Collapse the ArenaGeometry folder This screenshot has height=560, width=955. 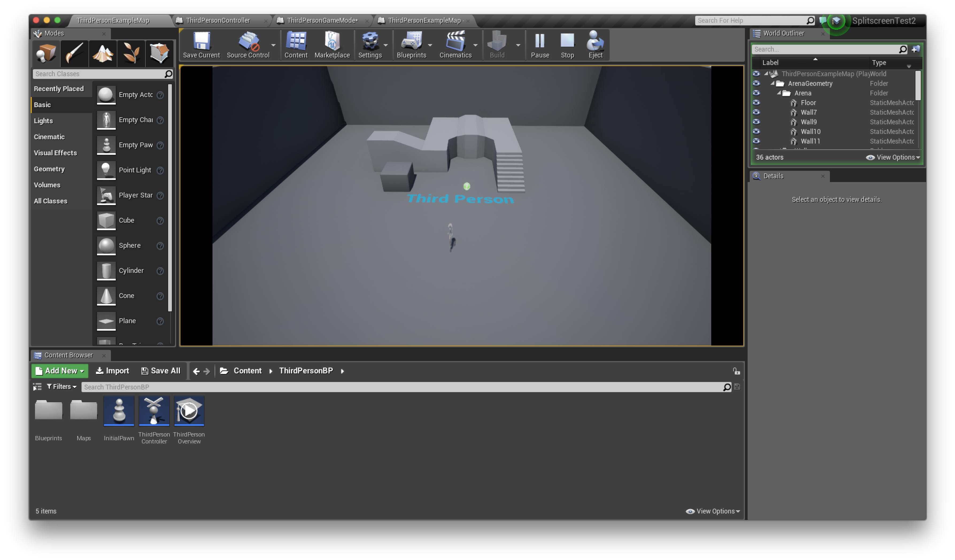[773, 83]
